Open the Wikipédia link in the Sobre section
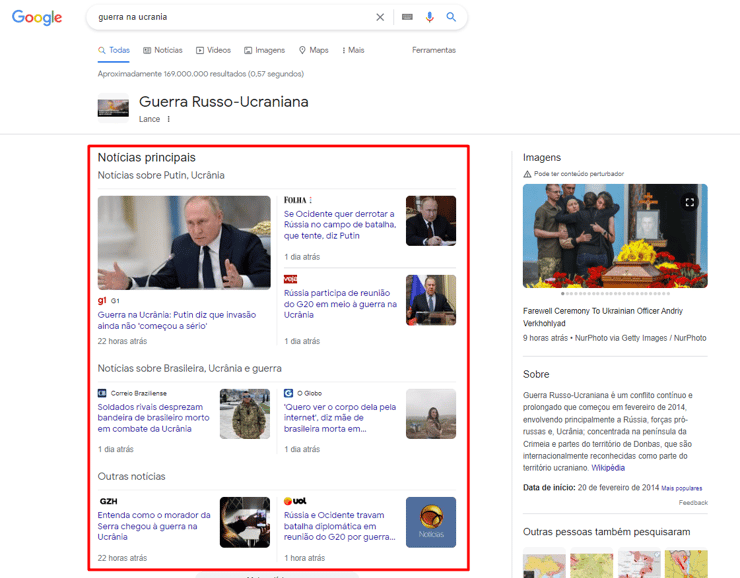 pyautogui.click(x=608, y=468)
